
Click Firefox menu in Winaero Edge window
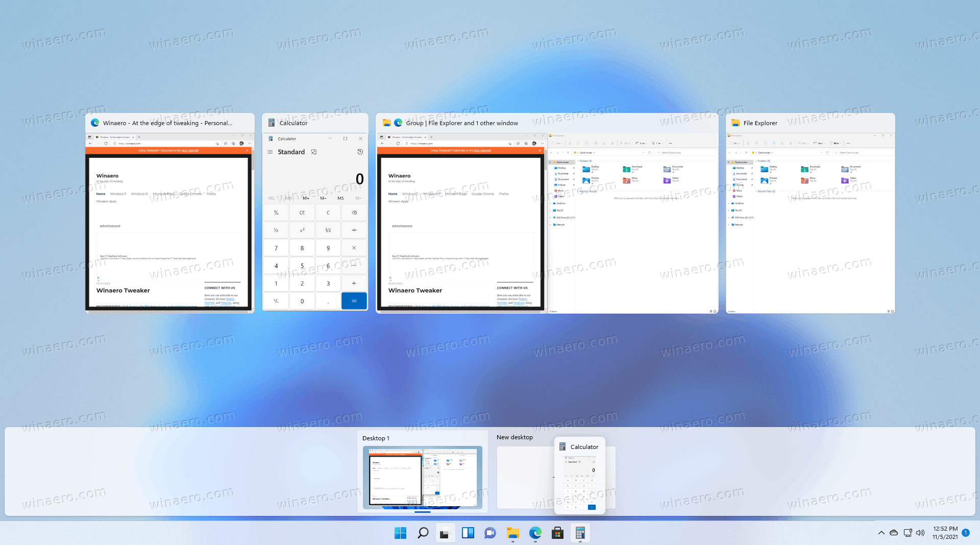pyautogui.click(x=211, y=194)
